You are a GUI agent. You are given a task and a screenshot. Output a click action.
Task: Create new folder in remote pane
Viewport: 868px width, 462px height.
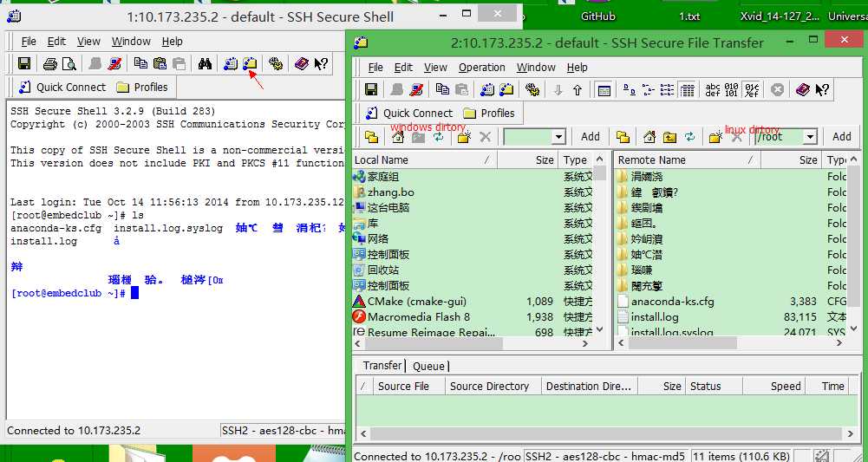pyautogui.click(x=715, y=137)
